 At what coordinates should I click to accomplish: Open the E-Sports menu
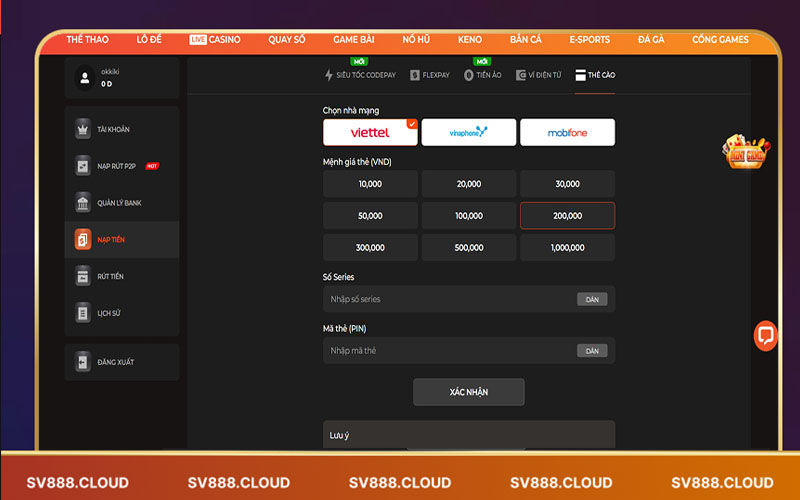click(x=590, y=39)
